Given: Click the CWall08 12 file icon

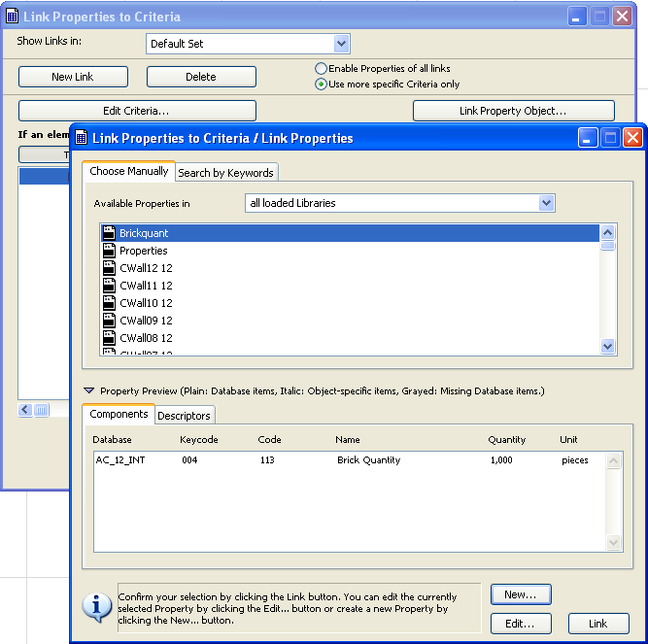Looking at the screenshot, I should coord(109,338).
